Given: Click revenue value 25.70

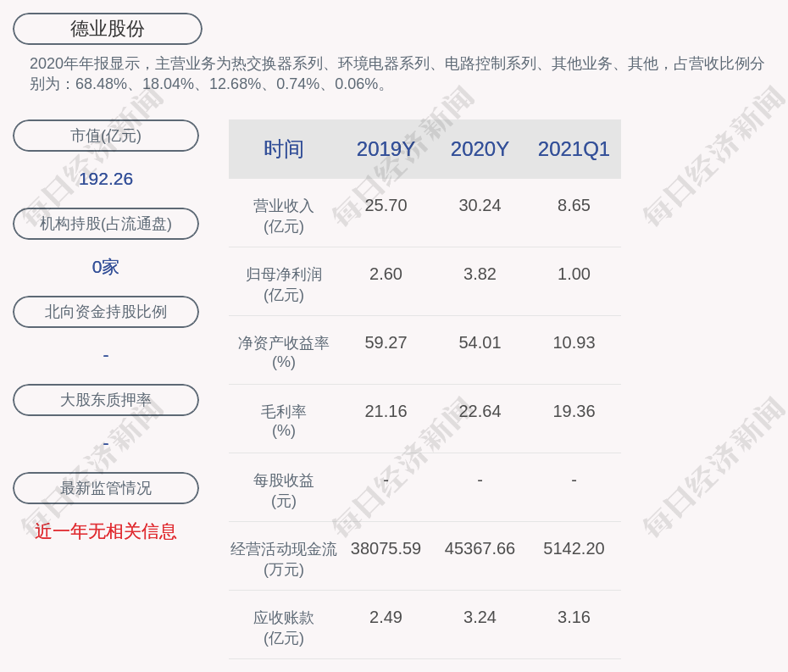Looking at the screenshot, I should click(386, 206).
